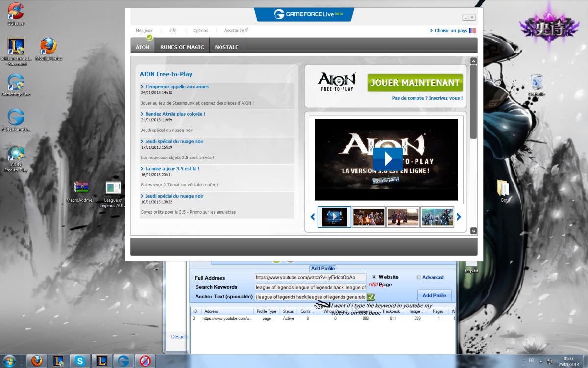Image resolution: width=588 pixels, height=368 pixels.
Task: Open FR language indicator in tray
Action: (531, 360)
